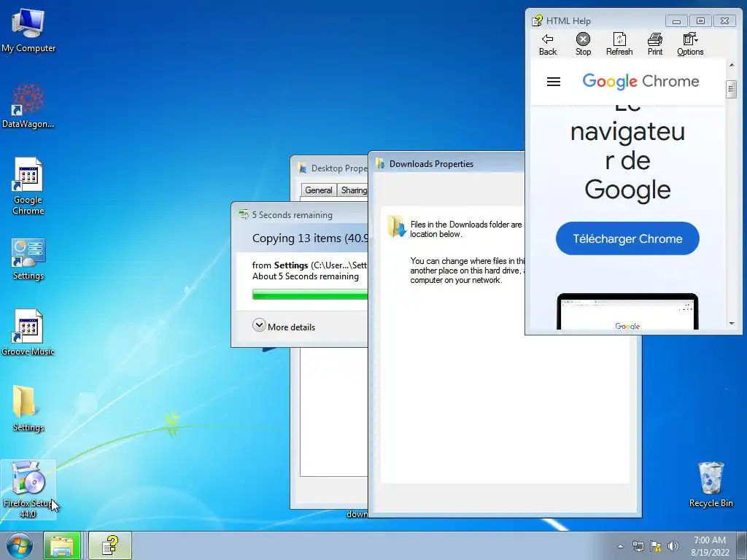Click the HTML Help scrollbar down arrow
Image resolution: width=747 pixels, height=560 pixels.
coord(731,324)
